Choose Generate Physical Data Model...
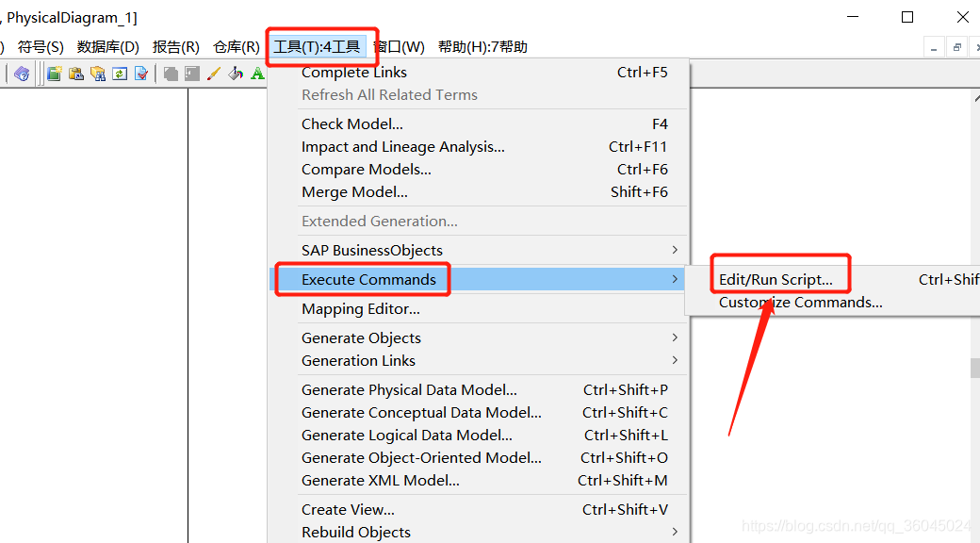The image size is (980, 543). point(479,389)
